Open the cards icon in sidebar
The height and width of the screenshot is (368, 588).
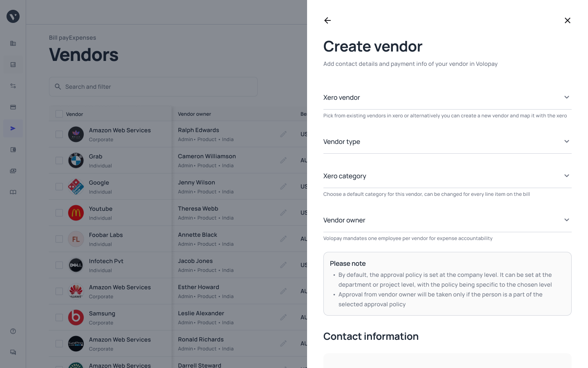[13, 107]
